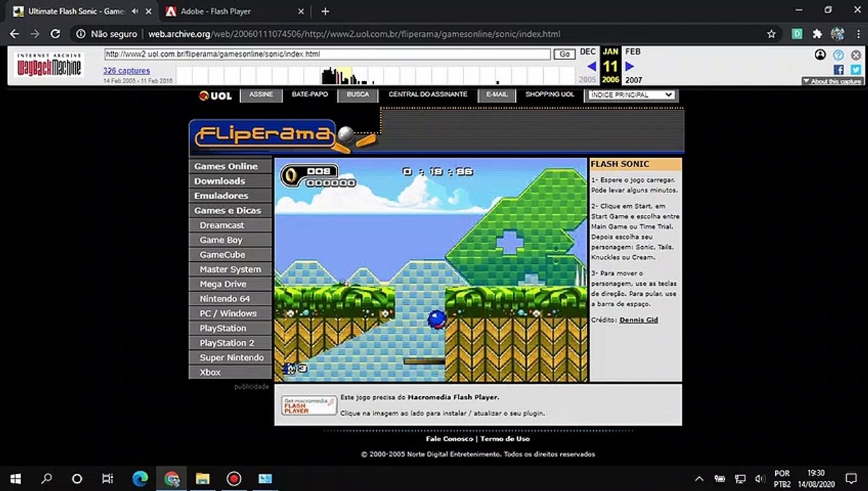868x491 pixels.
Task: Reload the current page
Action: coord(56,33)
